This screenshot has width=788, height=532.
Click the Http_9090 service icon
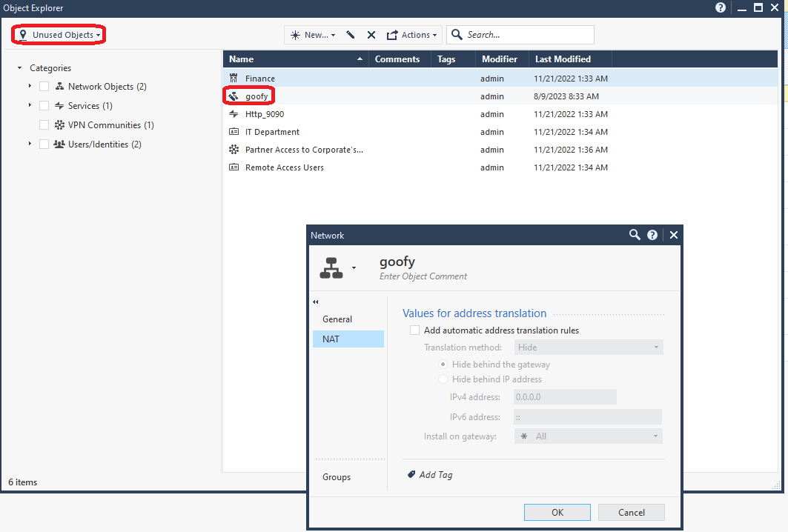coord(234,114)
